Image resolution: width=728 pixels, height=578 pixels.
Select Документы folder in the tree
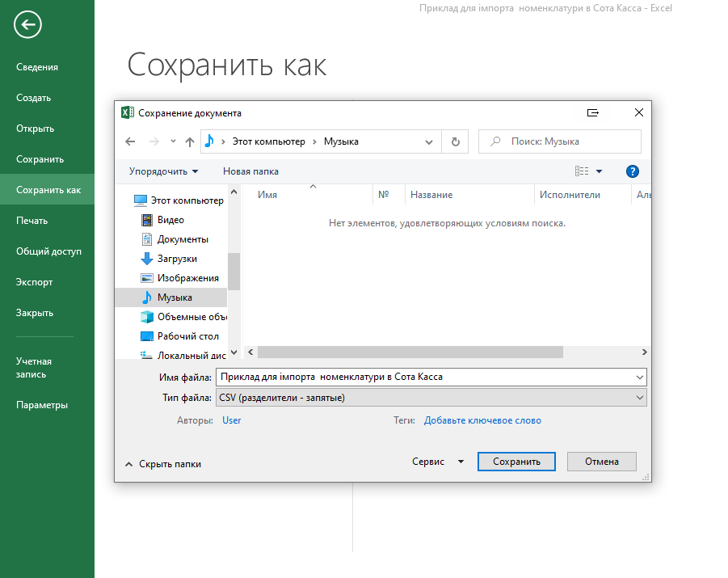click(x=175, y=239)
